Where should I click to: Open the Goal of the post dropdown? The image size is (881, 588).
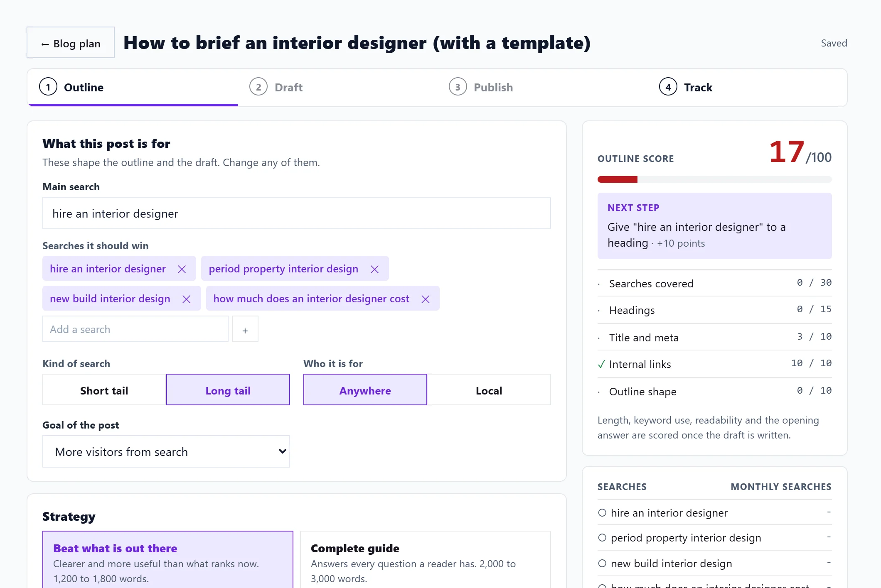point(166,451)
